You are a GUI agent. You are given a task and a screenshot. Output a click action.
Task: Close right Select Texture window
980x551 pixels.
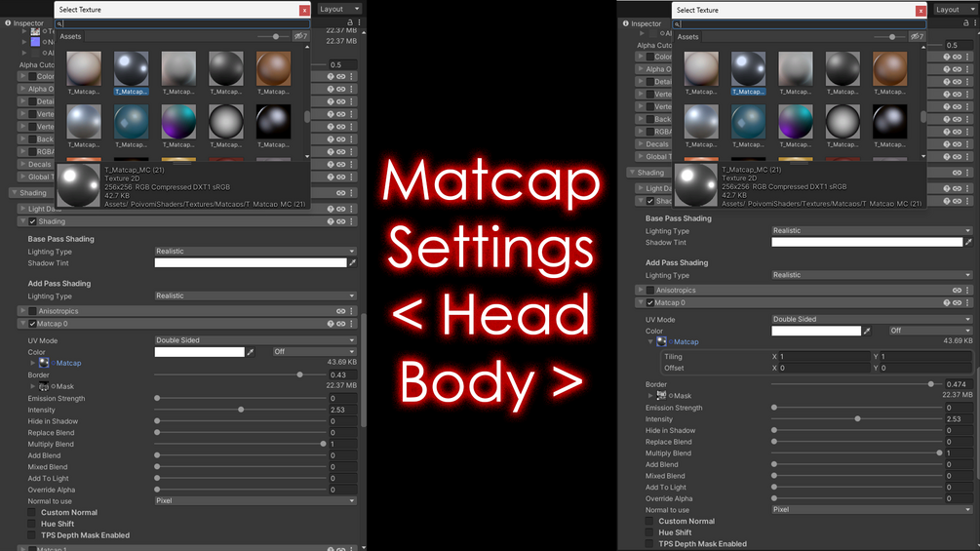click(x=921, y=11)
